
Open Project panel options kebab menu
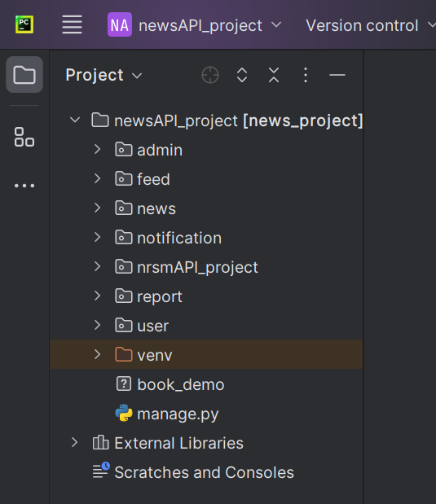306,75
